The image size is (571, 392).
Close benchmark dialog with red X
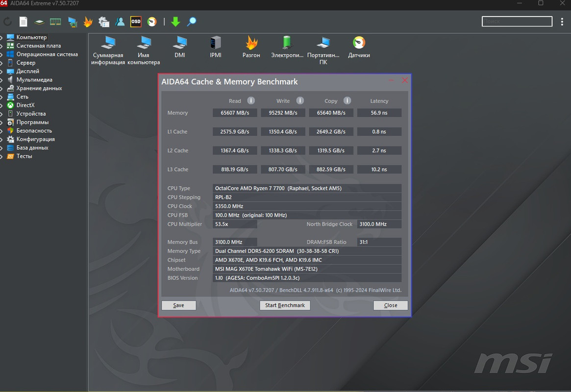pyautogui.click(x=404, y=80)
